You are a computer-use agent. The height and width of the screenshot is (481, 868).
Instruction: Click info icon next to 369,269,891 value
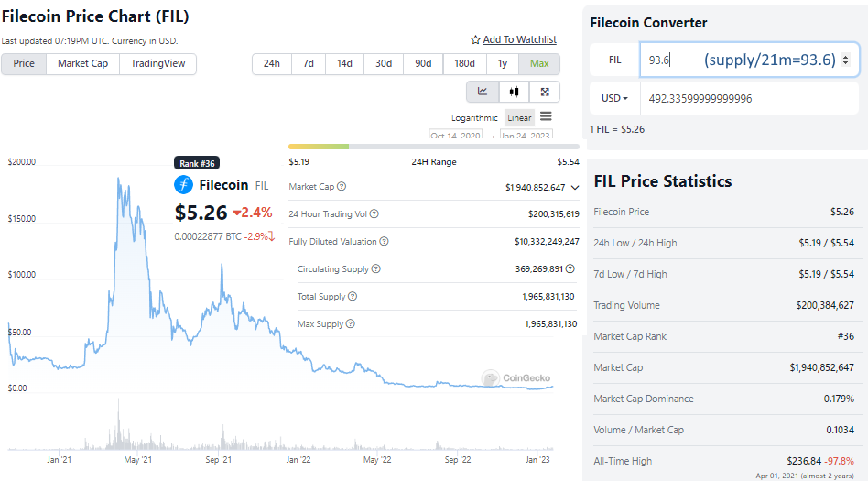pyautogui.click(x=570, y=268)
